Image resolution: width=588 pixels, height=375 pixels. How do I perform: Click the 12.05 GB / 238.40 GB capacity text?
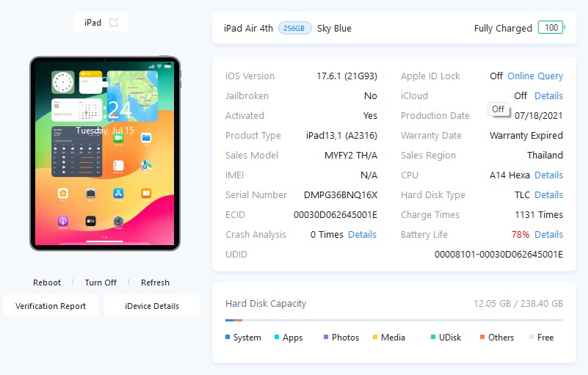click(x=518, y=304)
